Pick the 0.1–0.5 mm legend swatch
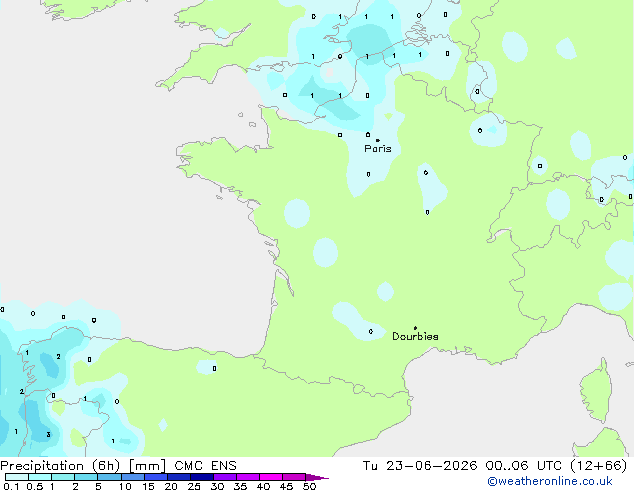 [x=17, y=477]
